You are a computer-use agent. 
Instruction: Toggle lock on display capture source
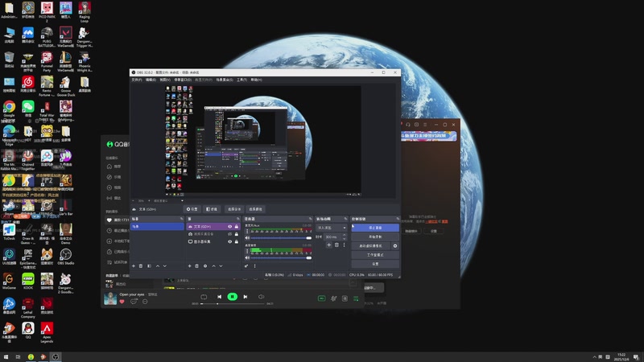click(237, 242)
